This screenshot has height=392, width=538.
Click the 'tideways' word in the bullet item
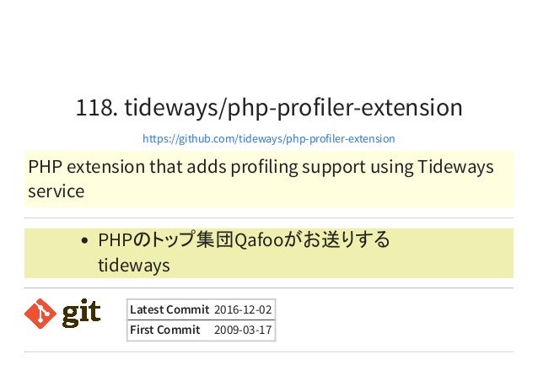[x=134, y=266]
